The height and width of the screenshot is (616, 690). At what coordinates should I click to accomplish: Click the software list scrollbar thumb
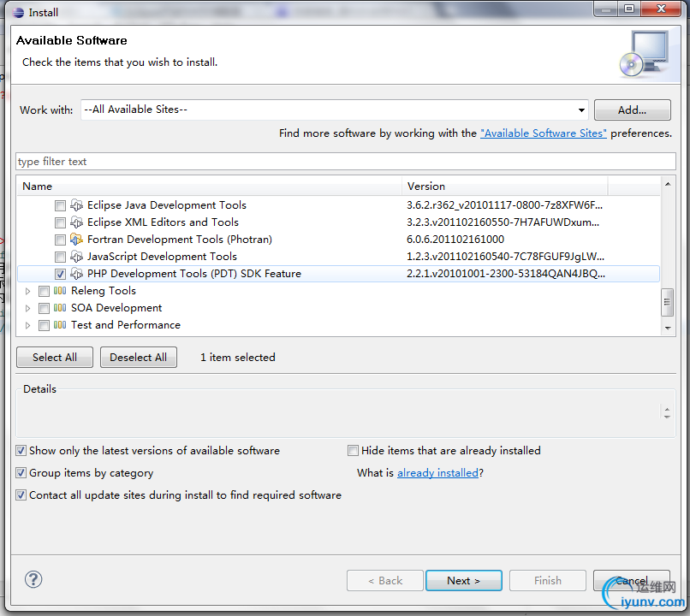(x=667, y=302)
